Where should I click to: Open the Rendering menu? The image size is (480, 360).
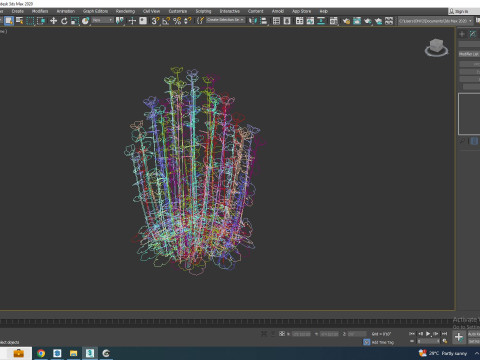pyautogui.click(x=125, y=11)
